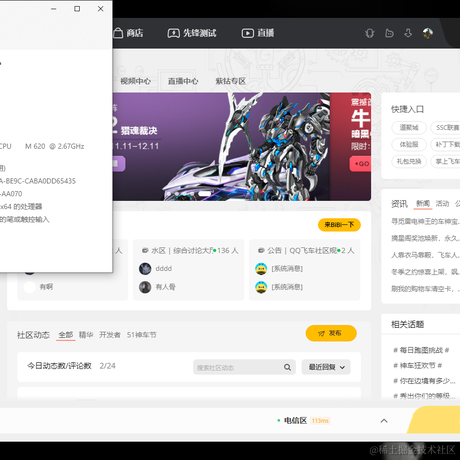Viewport: 460px width, 460px height.
Task: Open the 秀出你们的等级 topic
Action: (x=424, y=396)
